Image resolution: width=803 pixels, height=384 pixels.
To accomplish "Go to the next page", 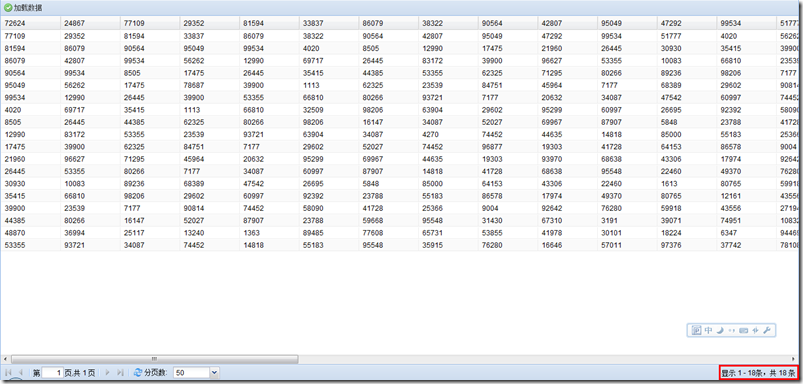I will [x=108, y=373].
